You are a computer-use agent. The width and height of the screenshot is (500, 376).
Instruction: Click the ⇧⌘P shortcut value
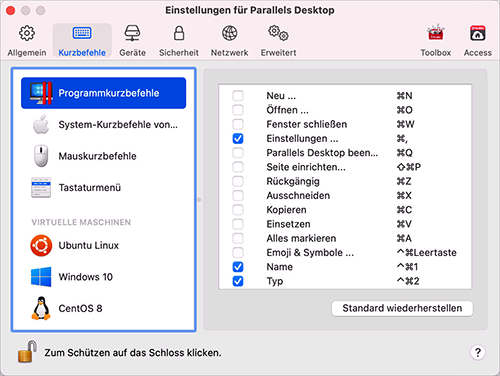point(409,167)
